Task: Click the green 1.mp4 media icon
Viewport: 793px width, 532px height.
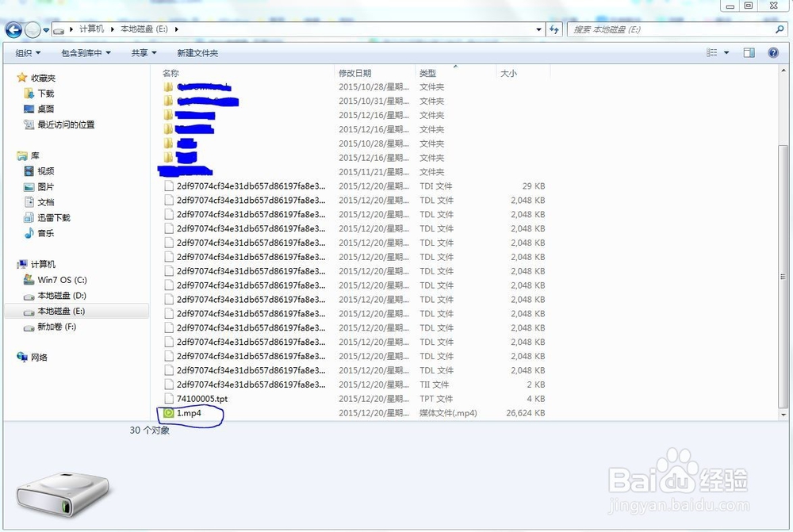Action: [x=168, y=413]
